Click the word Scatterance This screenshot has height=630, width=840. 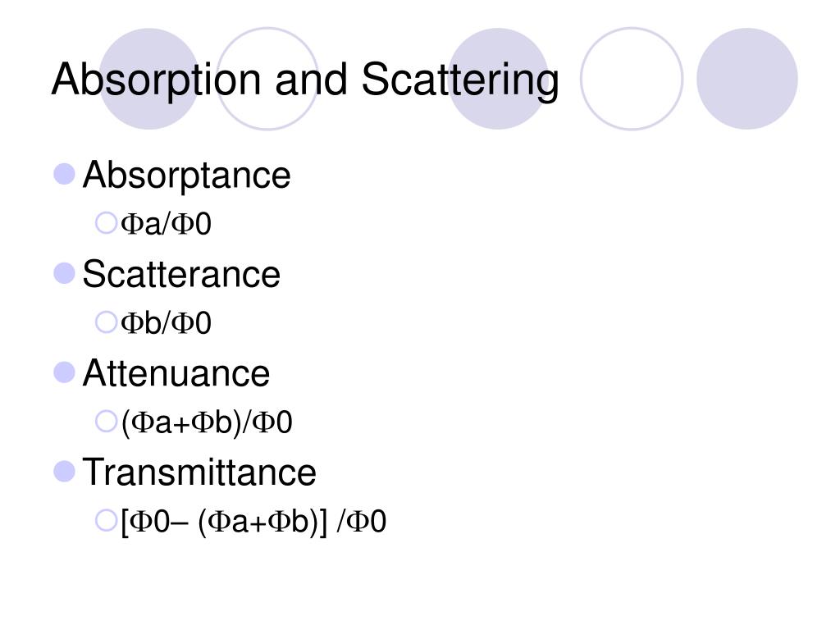coord(181,274)
